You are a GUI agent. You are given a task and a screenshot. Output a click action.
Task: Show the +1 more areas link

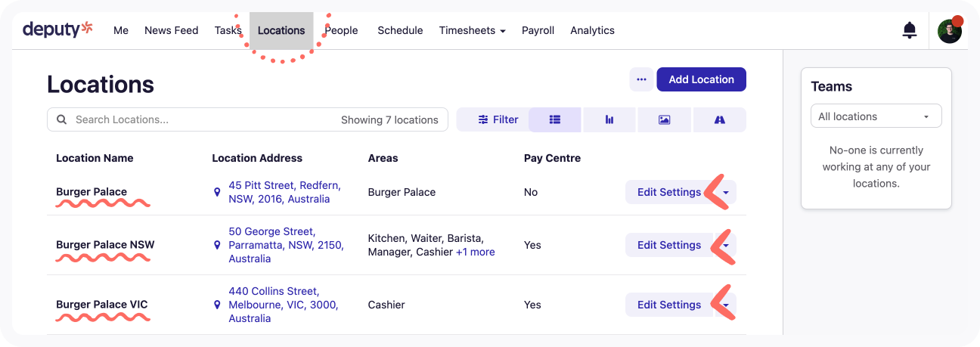(475, 252)
